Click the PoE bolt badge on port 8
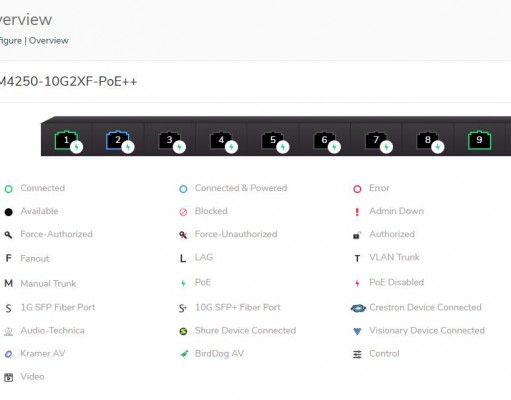Image resolution: width=511 pixels, height=400 pixels. [438, 147]
